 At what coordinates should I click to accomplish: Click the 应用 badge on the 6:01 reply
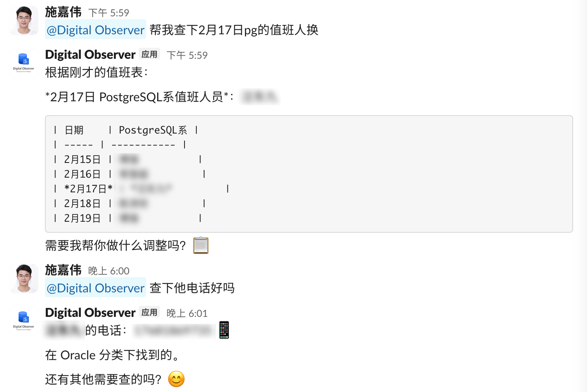149,312
